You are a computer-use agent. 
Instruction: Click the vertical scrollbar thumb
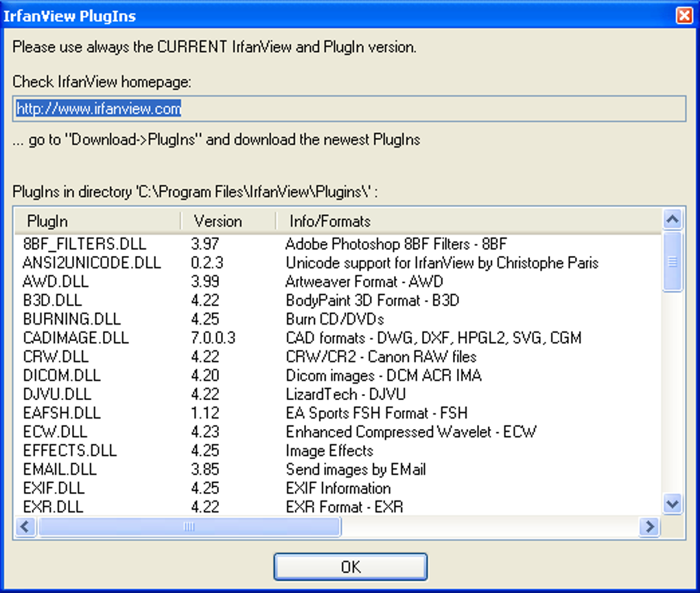673,261
